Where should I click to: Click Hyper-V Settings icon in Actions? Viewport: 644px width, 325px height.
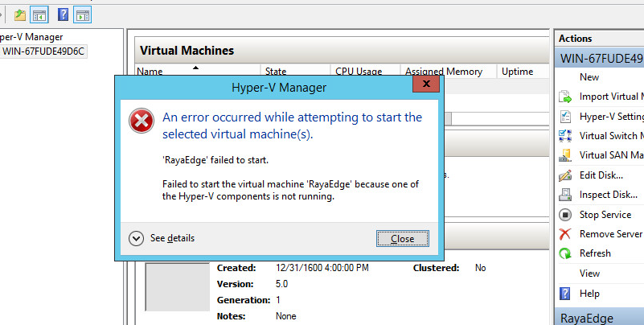(x=565, y=117)
